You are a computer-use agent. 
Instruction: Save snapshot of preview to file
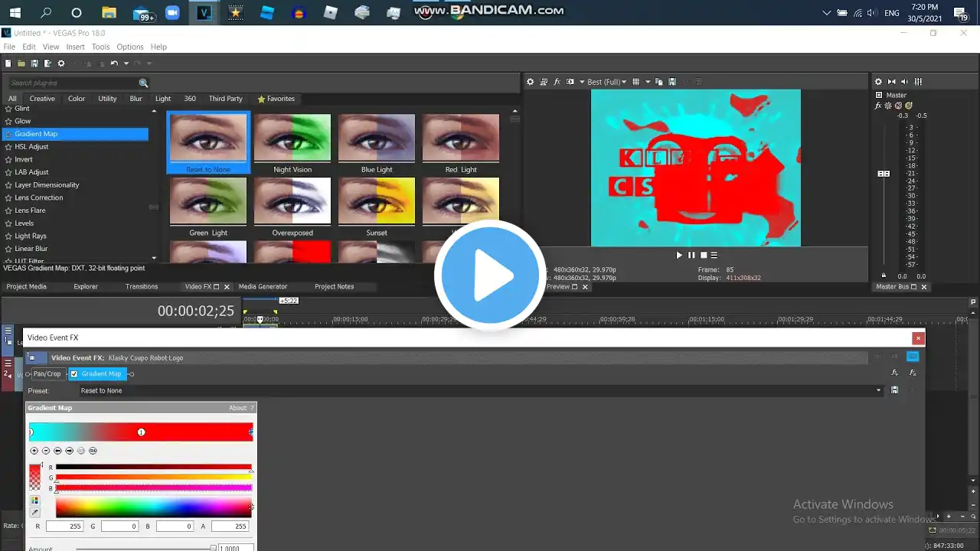(x=672, y=82)
